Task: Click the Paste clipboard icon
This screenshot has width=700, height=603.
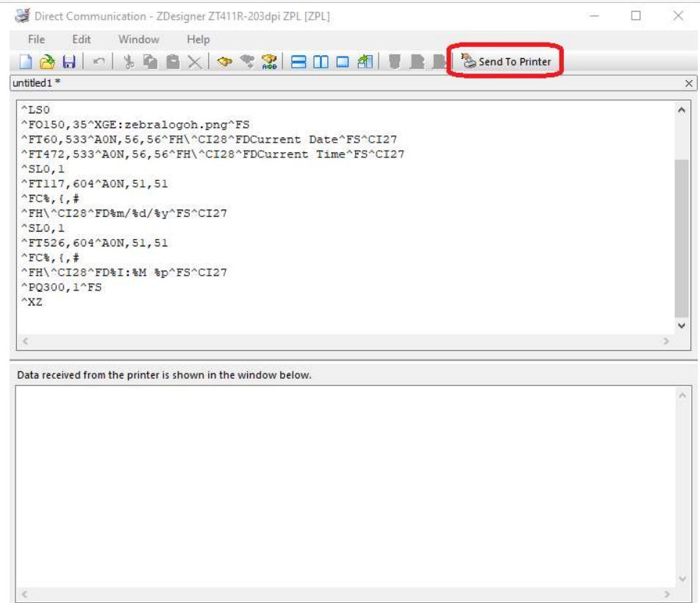Action: [x=171, y=63]
